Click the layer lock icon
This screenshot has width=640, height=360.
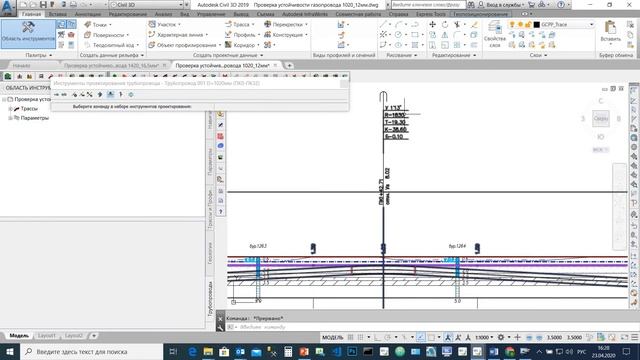528,24
